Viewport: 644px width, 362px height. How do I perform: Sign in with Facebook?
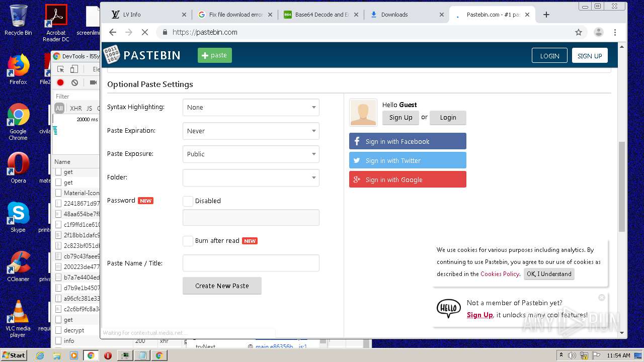tap(408, 141)
